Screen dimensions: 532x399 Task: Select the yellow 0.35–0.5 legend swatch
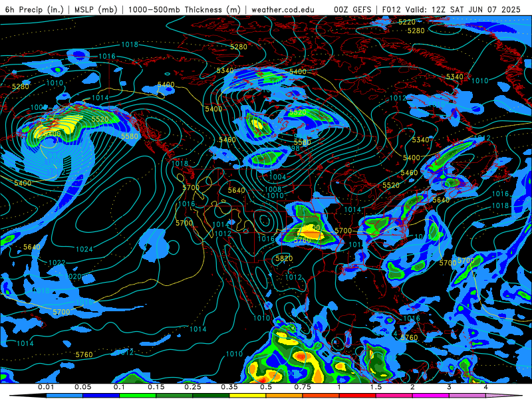(x=247, y=396)
